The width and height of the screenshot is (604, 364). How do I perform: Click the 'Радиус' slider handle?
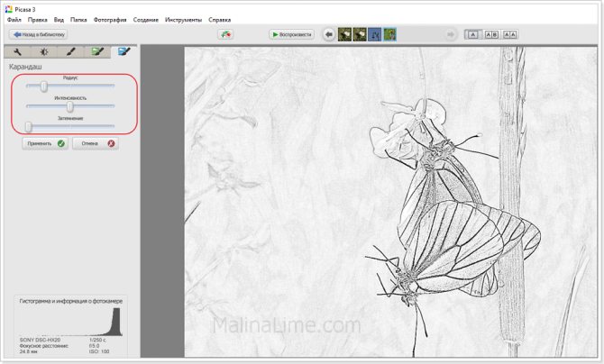tap(44, 86)
